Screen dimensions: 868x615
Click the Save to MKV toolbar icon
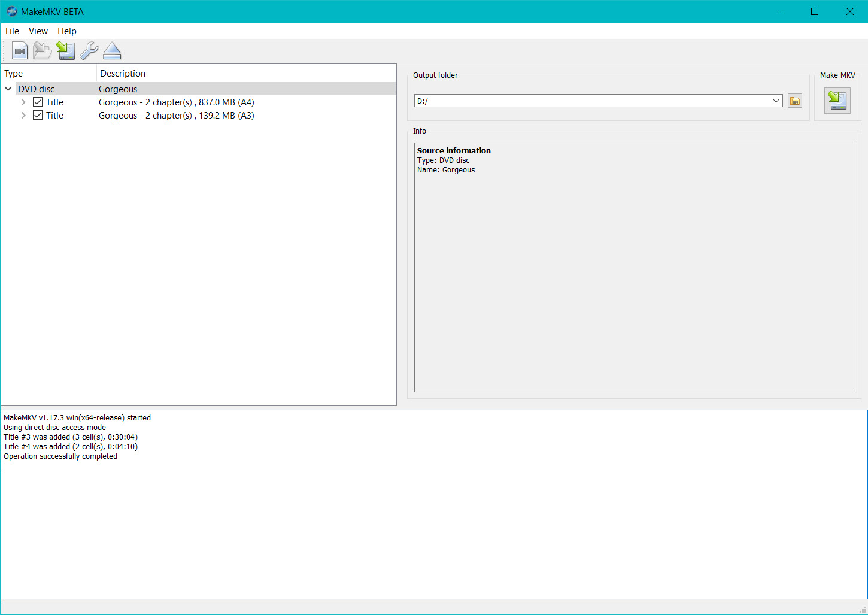66,51
